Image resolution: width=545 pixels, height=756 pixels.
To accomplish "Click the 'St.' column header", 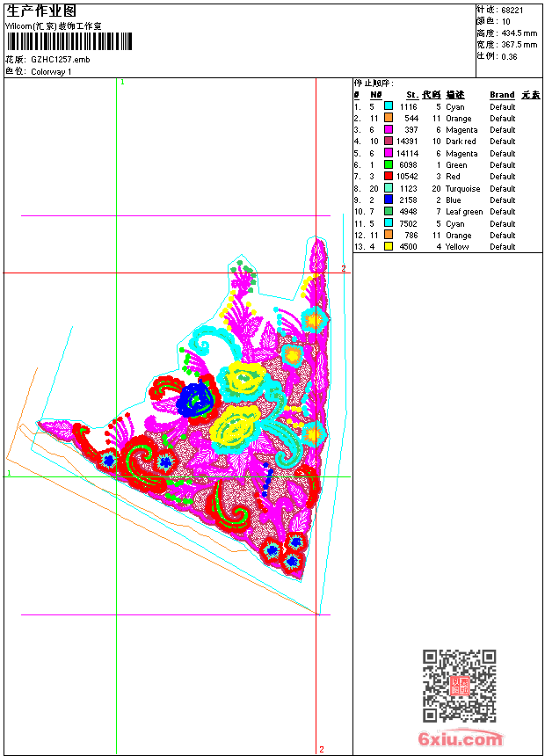I will pos(412,95).
